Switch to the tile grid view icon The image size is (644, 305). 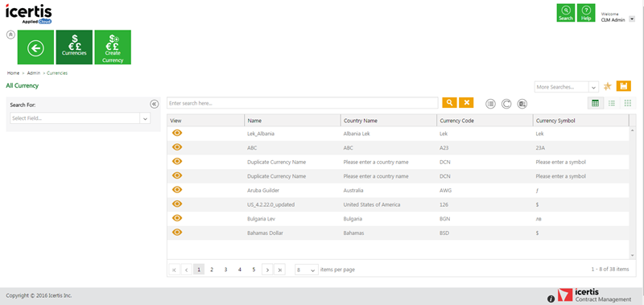point(628,104)
